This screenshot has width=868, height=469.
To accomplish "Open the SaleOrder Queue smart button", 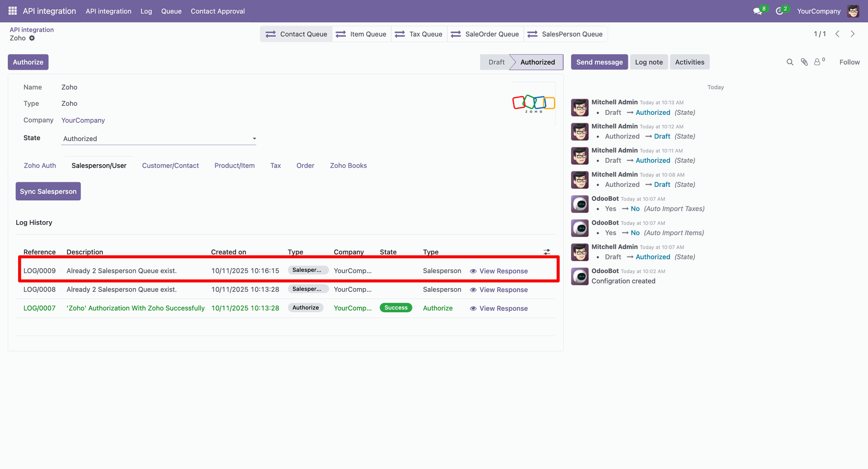I will (485, 34).
